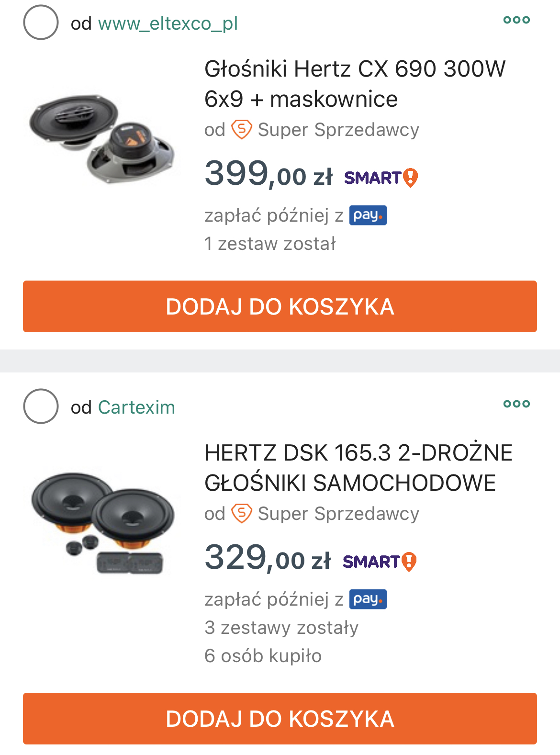The image size is (560, 755).
Task: Open Głośniki Hertz CX 690 listing title
Action: point(354,84)
